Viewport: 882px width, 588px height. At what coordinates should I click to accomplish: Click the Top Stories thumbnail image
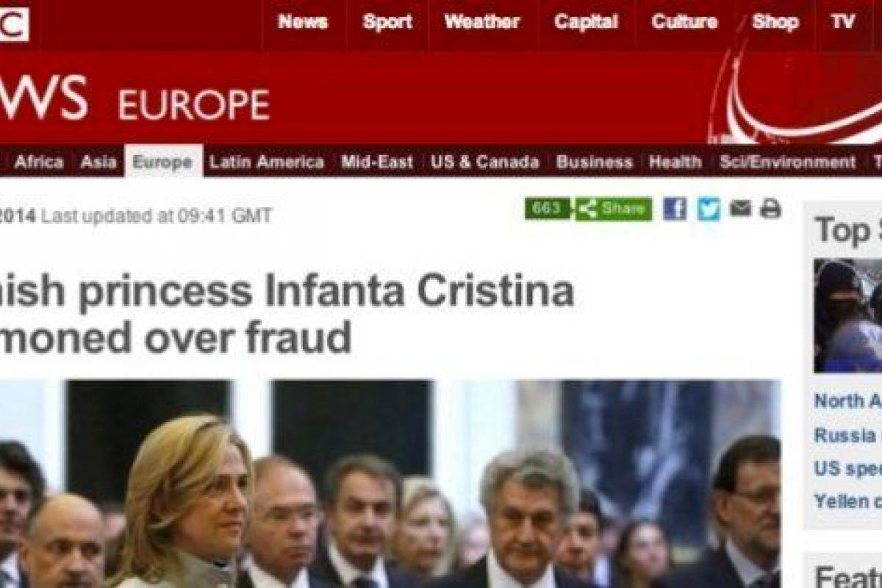(847, 315)
